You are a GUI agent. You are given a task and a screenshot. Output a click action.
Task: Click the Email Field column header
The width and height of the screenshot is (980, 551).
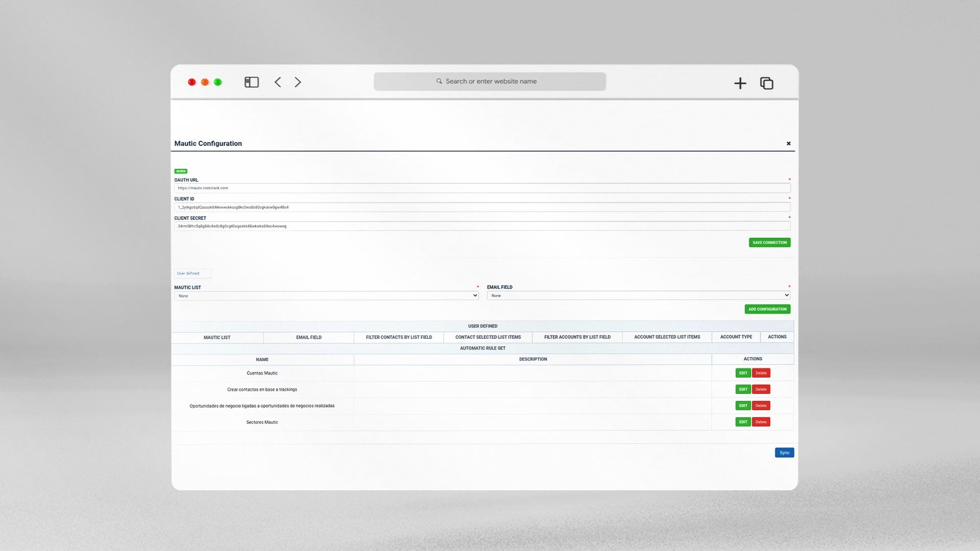pos(309,337)
